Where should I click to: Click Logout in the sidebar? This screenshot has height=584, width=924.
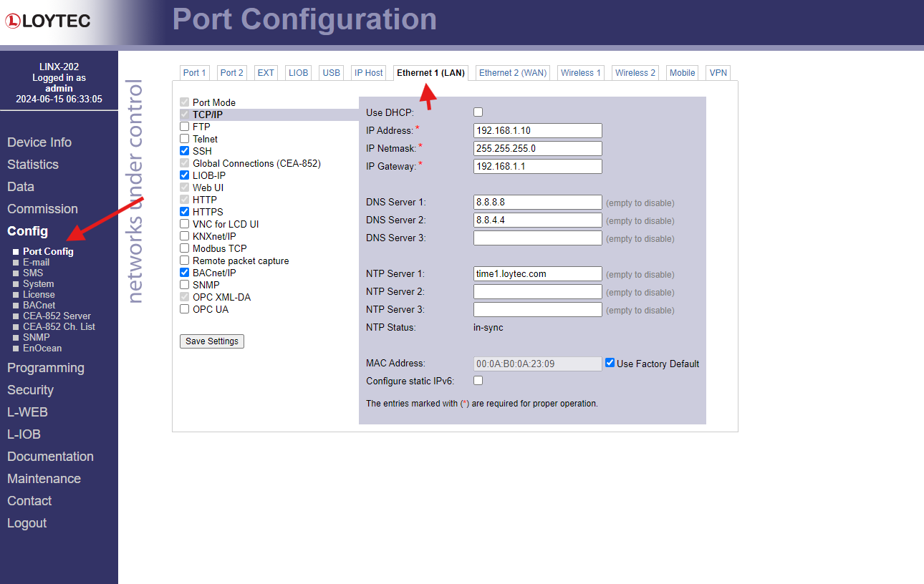pos(27,522)
